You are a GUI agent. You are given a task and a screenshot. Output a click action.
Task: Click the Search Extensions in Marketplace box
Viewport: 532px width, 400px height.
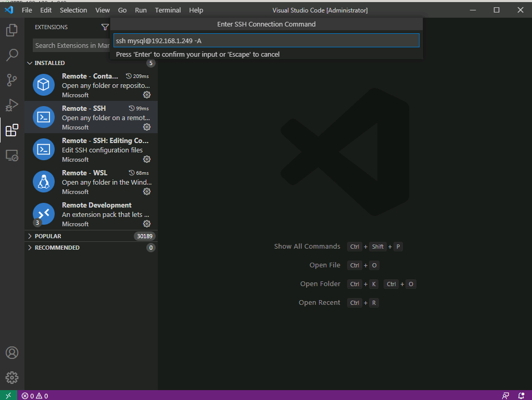(x=71, y=45)
